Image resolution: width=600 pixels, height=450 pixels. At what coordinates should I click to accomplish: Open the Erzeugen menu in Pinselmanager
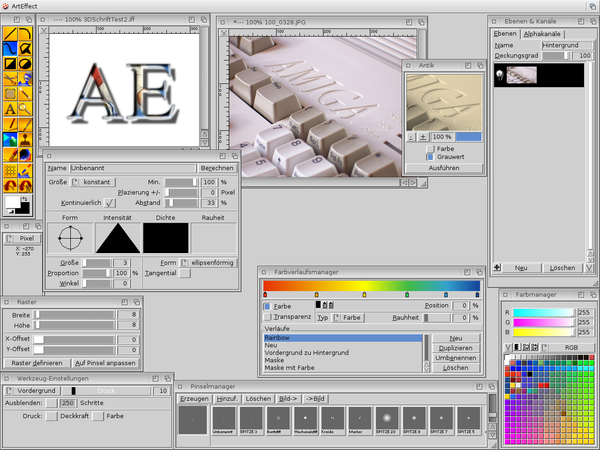(194, 398)
